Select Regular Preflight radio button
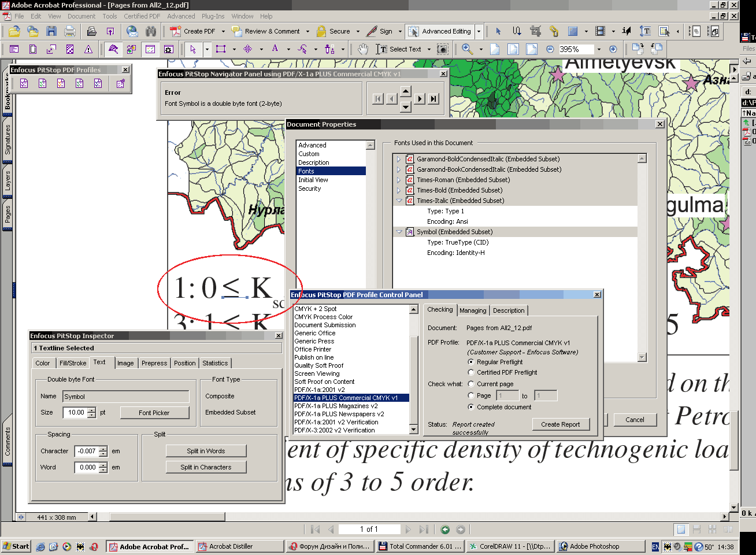Image resolution: width=756 pixels, height=555 pixels. click(x=471, y=362)
